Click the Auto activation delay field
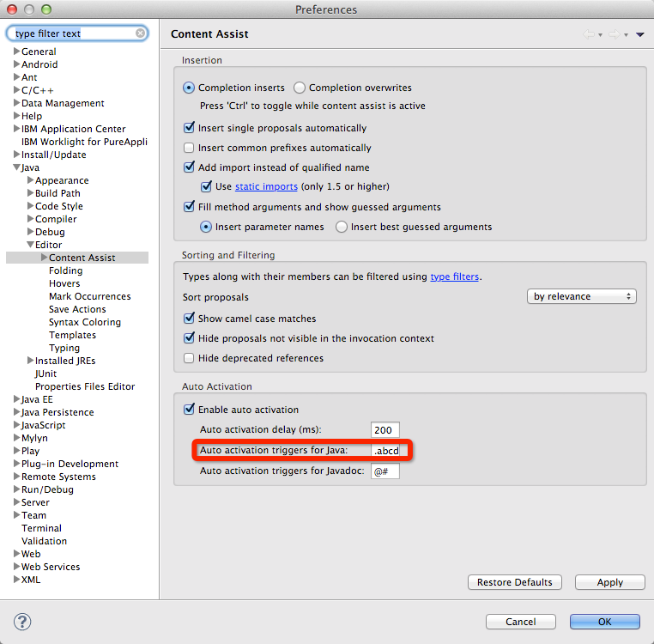The width and height of the screenshot is (654, 644). coord(385,429)
